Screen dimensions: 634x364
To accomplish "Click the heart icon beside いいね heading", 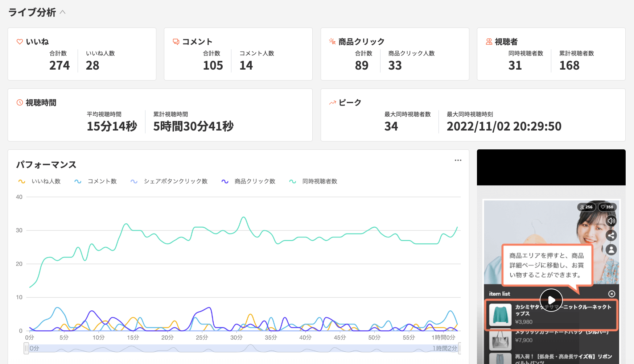I will 20,42.
